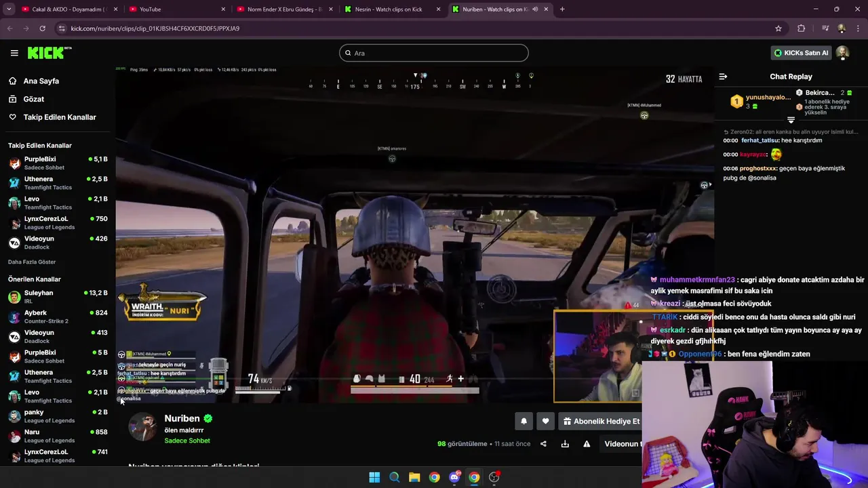868x488 pixels.
Task: Click kayrayzc username in chat replay
Action: (x=753, y=155)
